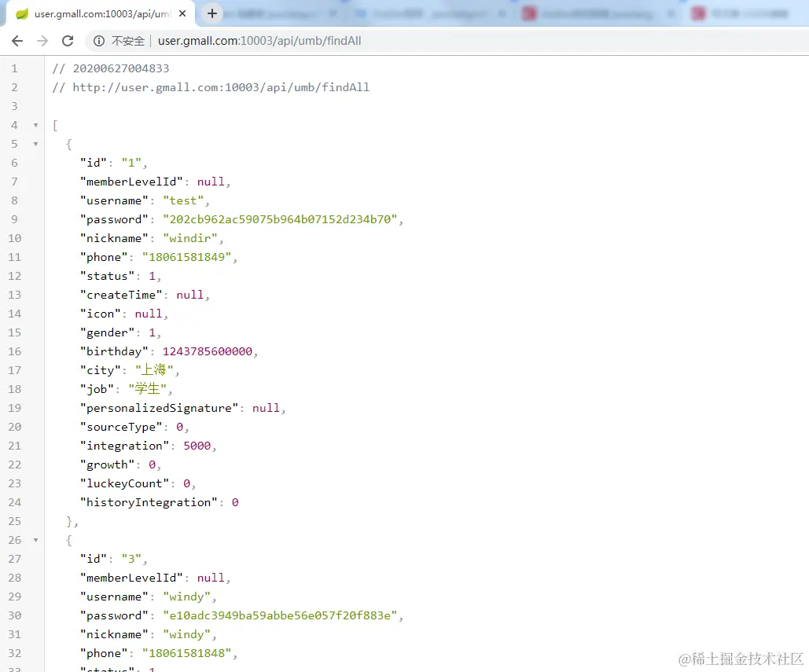Open the site security info icon
The width and height of the screenshot is (809, 672).
(99, 41)
